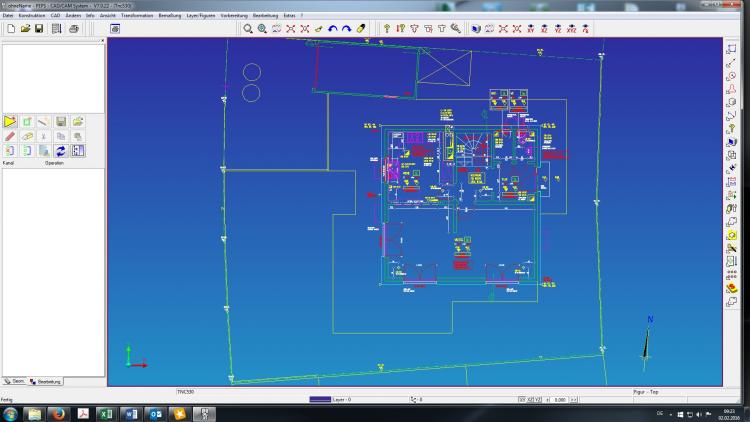Toggle the XY plane button in status bar
The height and width of the screenshot is (422, 750).
coord(522,399)
